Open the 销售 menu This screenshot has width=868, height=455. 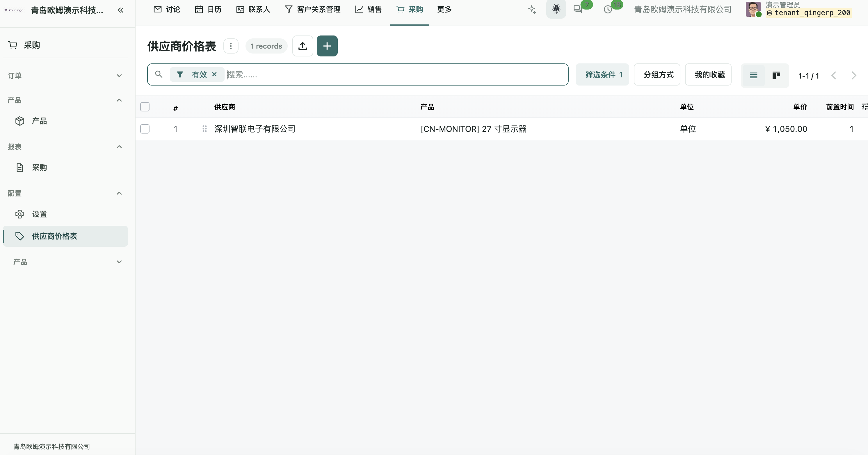[368, 9]
